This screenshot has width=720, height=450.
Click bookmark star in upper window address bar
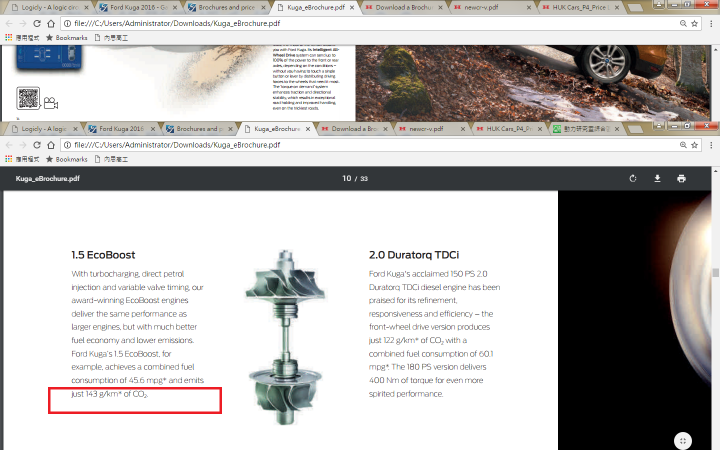tap(694, 23)
